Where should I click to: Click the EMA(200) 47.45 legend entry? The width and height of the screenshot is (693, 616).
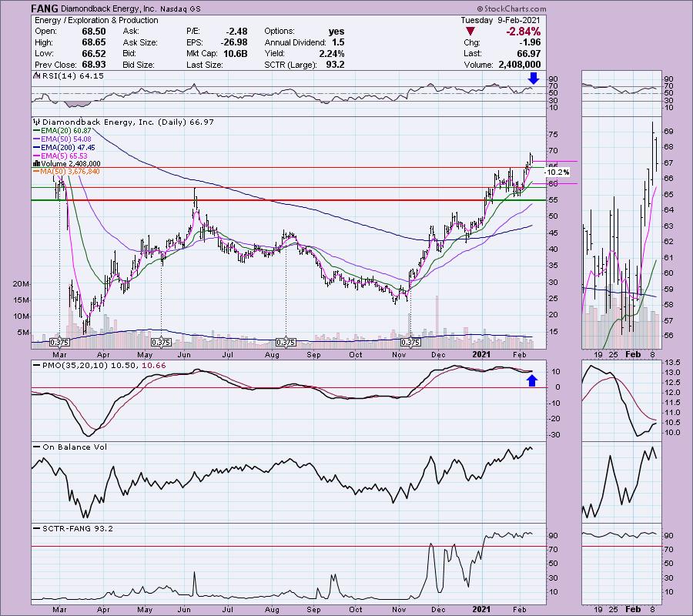point(64,148)
